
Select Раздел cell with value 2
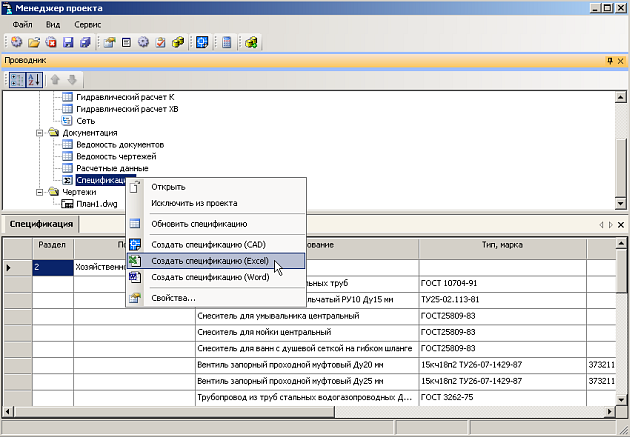click(x=53, y=268)
